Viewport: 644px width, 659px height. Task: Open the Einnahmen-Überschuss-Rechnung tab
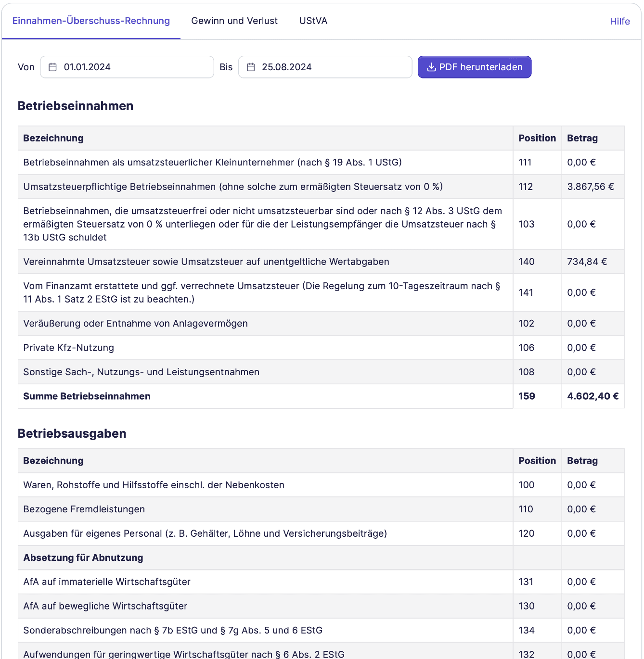click(91, 21)
